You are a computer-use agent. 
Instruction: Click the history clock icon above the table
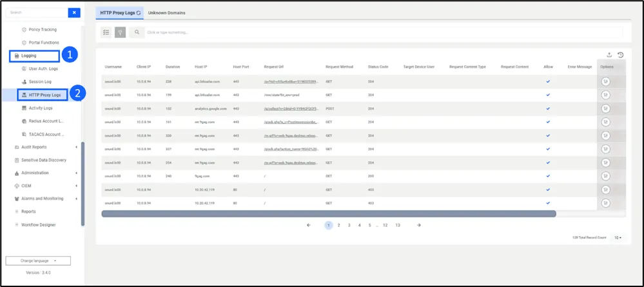click(x=621, y=55)
